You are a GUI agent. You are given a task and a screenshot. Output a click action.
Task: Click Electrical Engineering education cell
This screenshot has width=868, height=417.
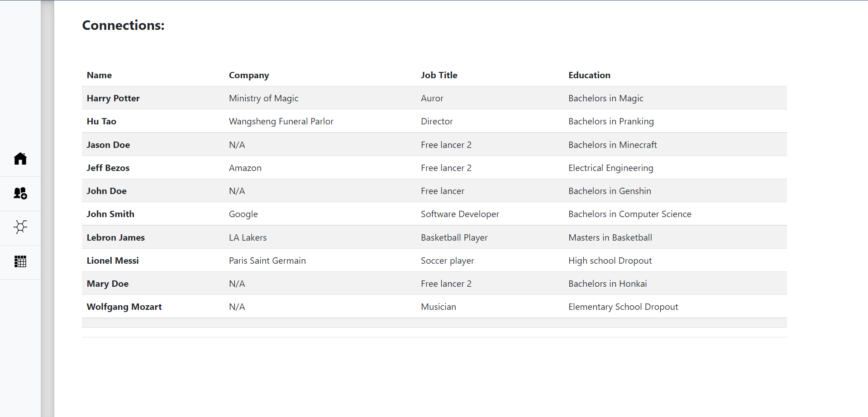(611, 168)
